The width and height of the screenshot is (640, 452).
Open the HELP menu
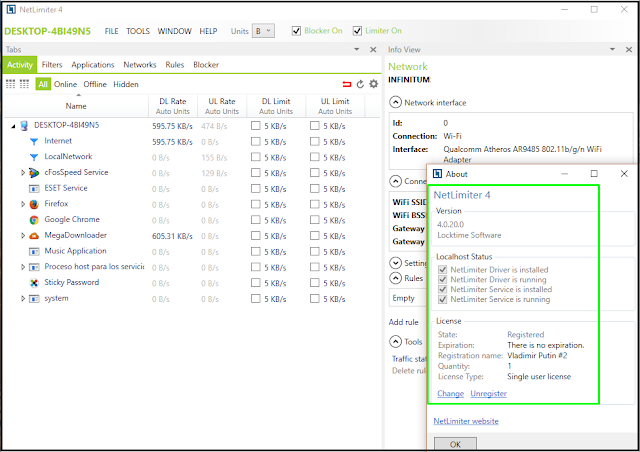point(208,31)
